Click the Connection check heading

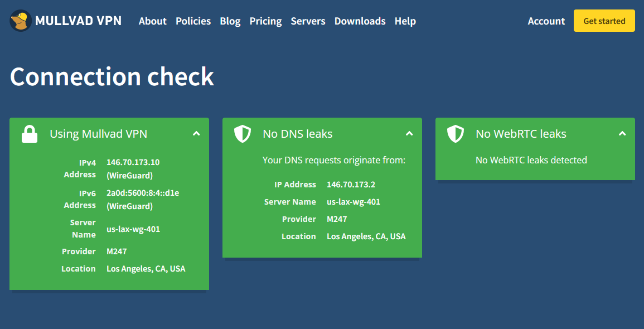tap(112, 76)
